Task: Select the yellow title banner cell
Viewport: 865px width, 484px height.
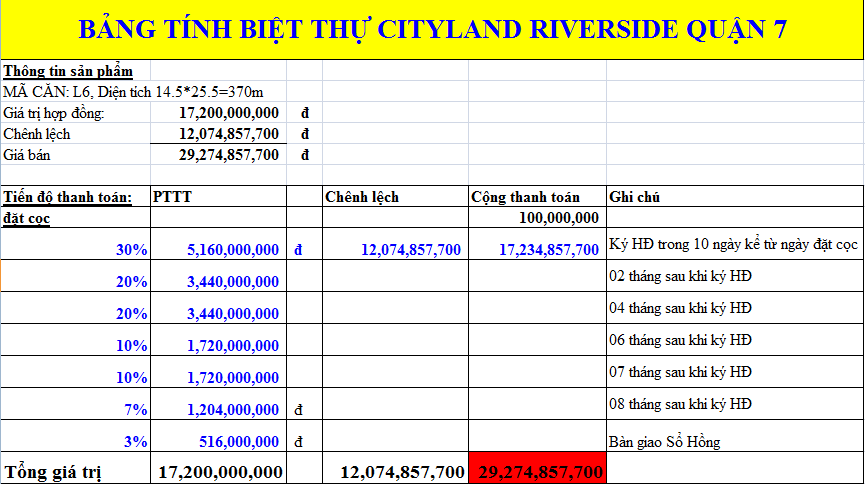Action: (x=432, y=30)
